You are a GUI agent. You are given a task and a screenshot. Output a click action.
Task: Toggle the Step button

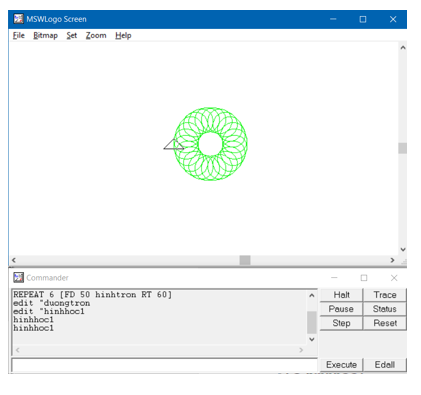pos(341,323)
